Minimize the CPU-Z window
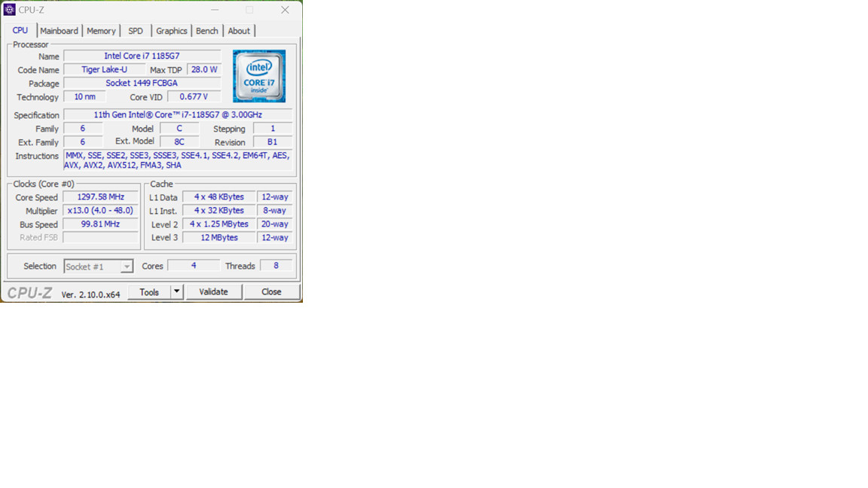868x488 pixels. tap(215, 10)
